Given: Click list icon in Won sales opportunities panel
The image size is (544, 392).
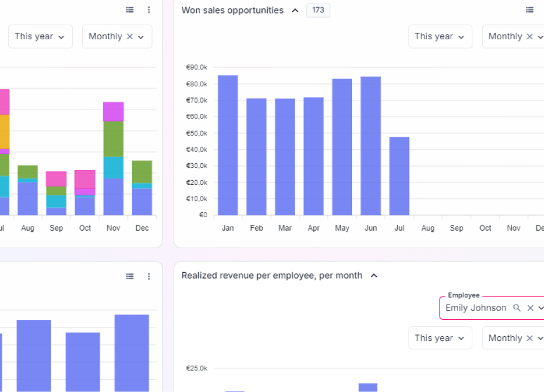Looking at the screenshot, I should point(529,10).
